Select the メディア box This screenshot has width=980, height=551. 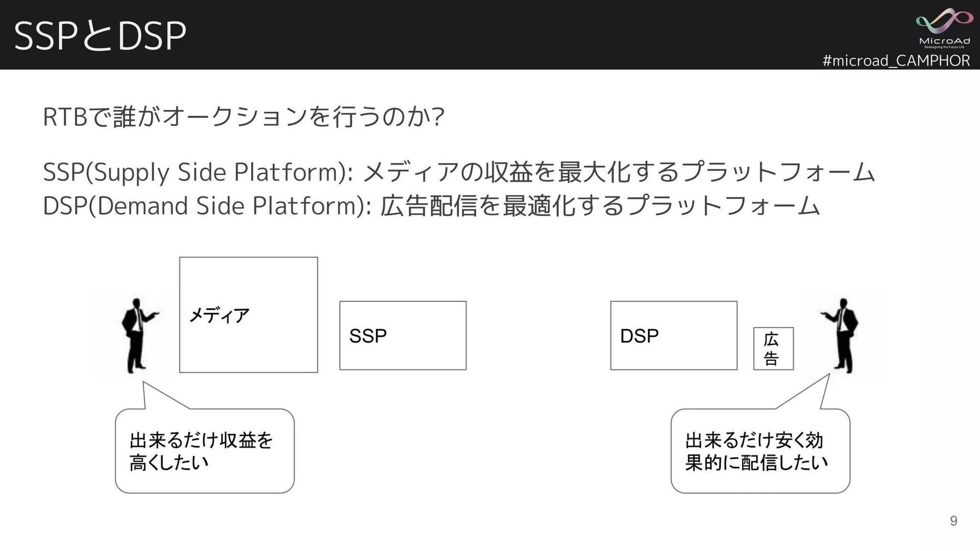(x=249, y=347)
